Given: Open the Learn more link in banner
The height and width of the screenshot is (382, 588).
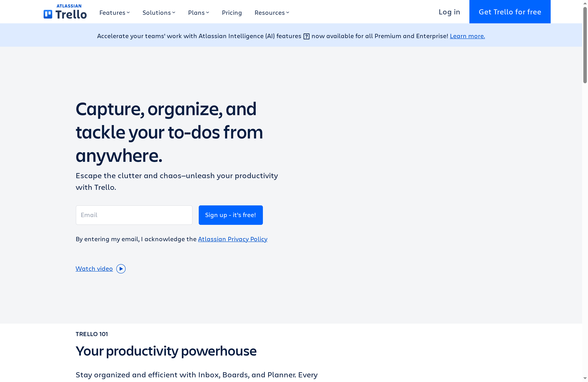Looking at the screenshot, I should click(x=467, y=36).
